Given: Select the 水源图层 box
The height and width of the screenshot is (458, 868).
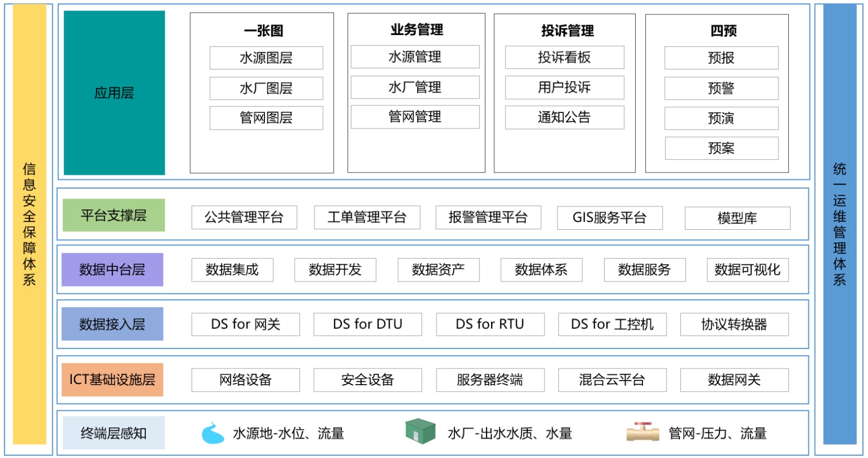Looking at the screenshot, I should coord(266,58).
